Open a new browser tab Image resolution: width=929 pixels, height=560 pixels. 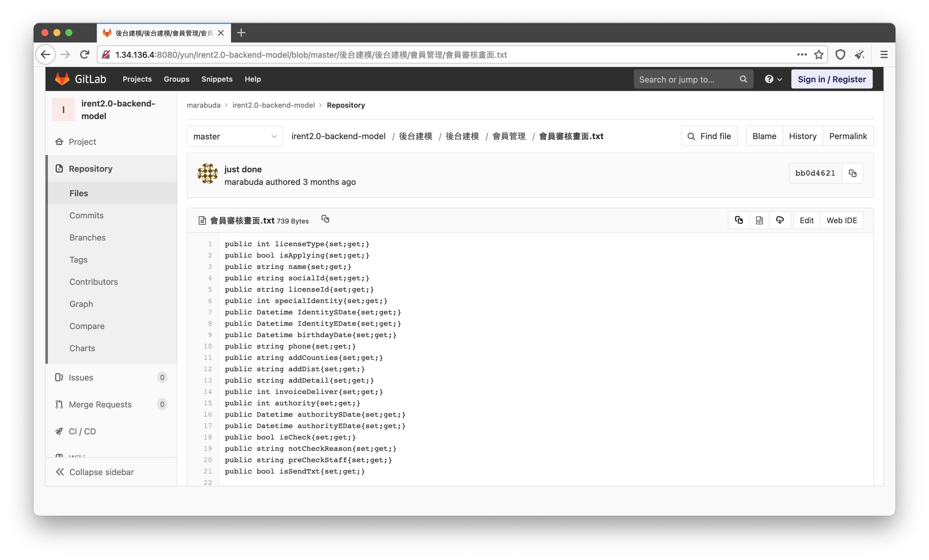click(x=241, y=33)
